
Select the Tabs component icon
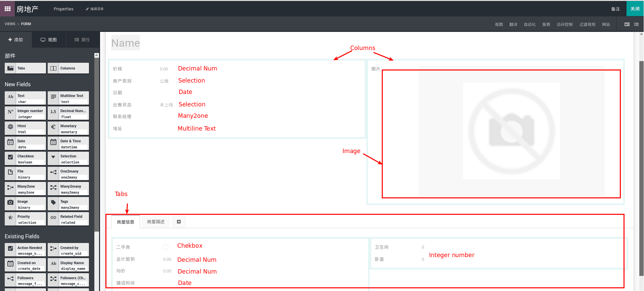[11, 68]
